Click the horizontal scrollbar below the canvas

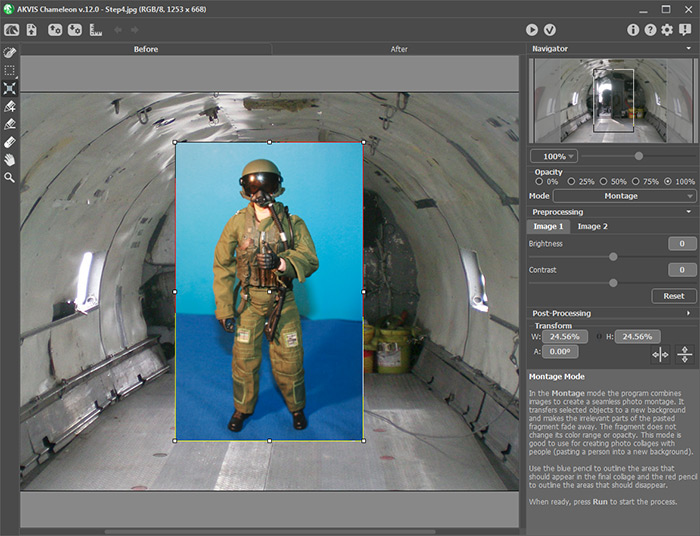click(x=270, y=532)
